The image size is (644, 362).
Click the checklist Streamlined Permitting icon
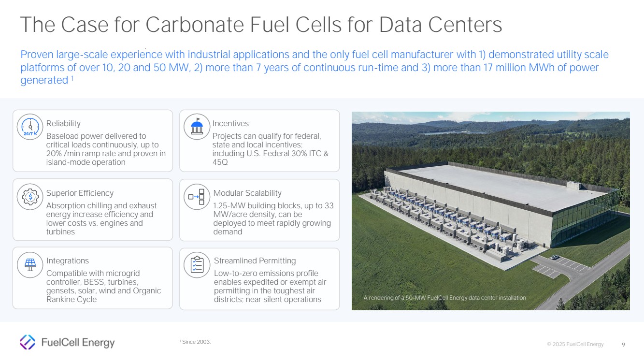[x=197, y=264]
